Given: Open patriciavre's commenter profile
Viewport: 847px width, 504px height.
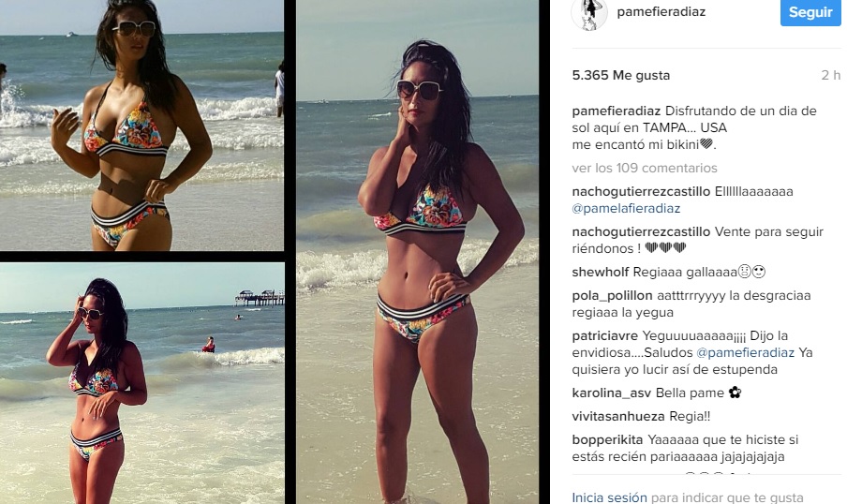Looking at the screenshot, I should coord(605,336).
